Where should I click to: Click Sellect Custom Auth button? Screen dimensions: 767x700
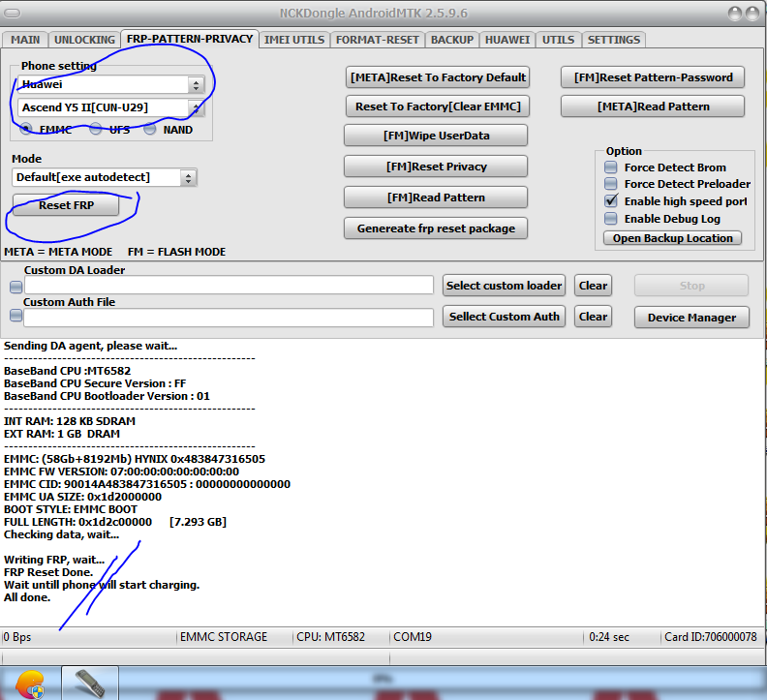(504, 317)
